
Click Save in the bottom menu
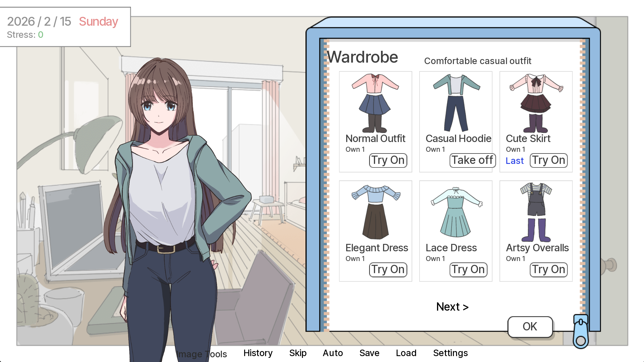[369, 353]
